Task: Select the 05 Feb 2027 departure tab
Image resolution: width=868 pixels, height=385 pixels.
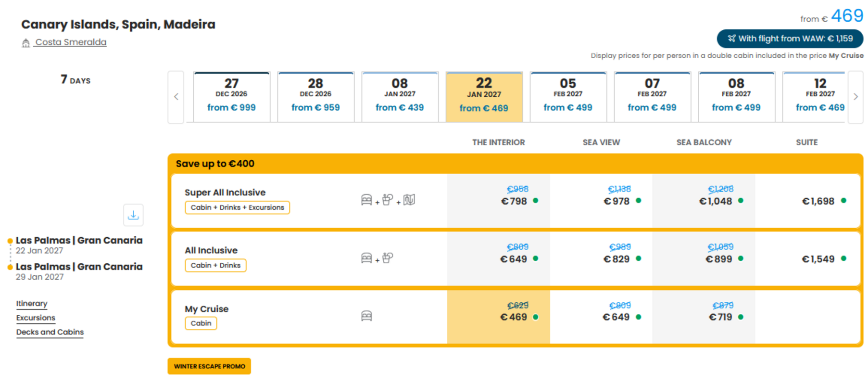Action: coord(568,97)
